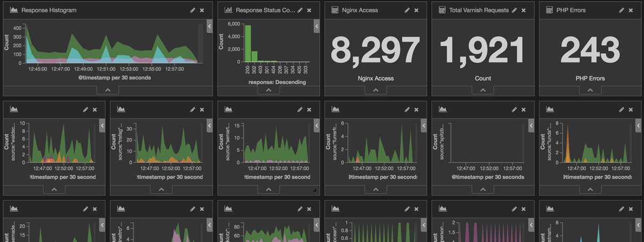
Task: Edit the Total Varnish Requests panel
Action: [515, 10]
